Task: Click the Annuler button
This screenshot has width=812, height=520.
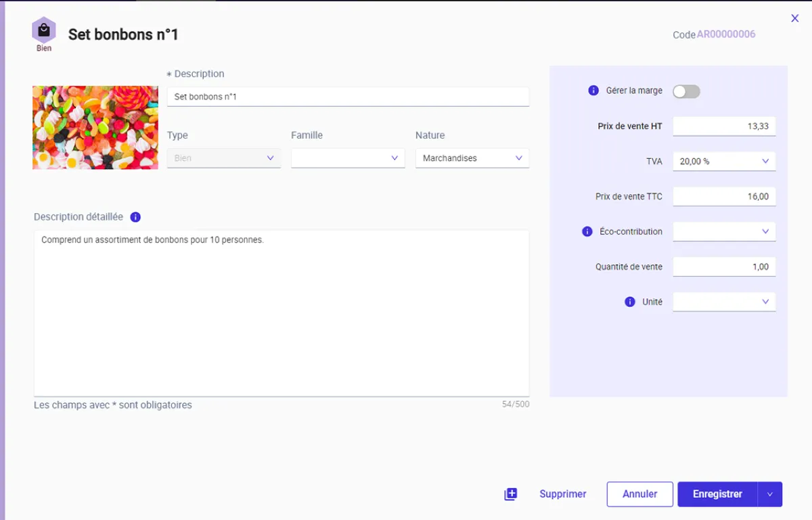Action: (x=640, y=494)
